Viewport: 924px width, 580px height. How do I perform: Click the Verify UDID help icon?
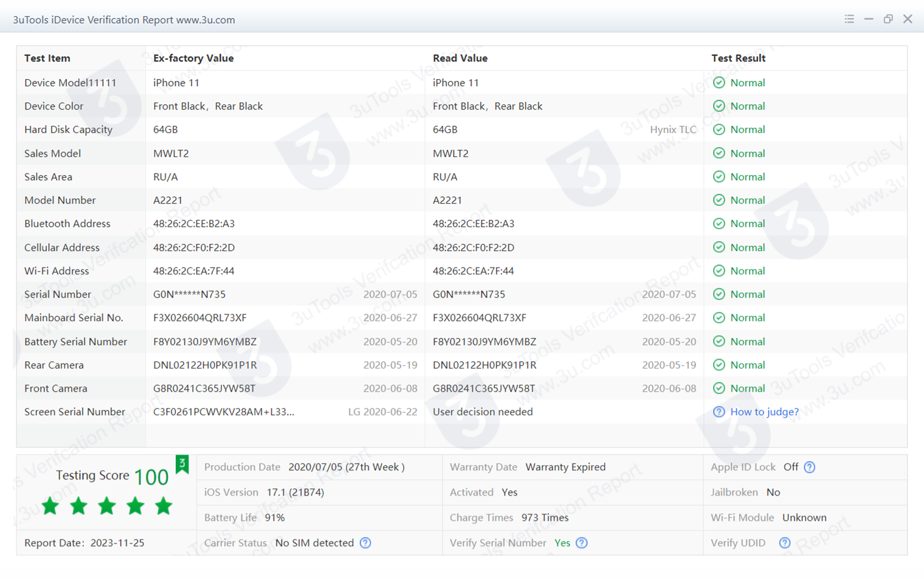785,543
